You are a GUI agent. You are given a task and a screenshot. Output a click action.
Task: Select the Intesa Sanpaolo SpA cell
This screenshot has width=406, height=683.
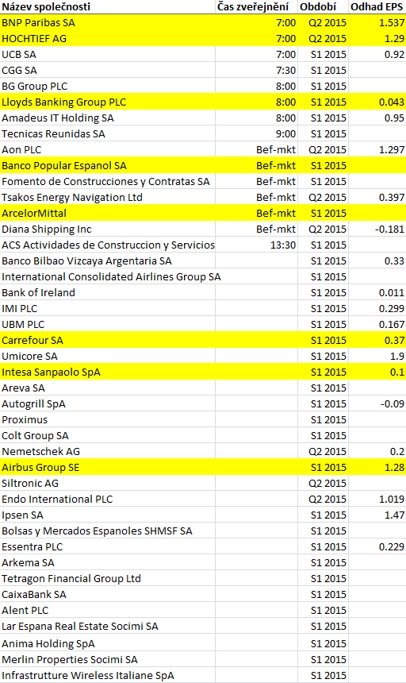[x=108, y=372]
